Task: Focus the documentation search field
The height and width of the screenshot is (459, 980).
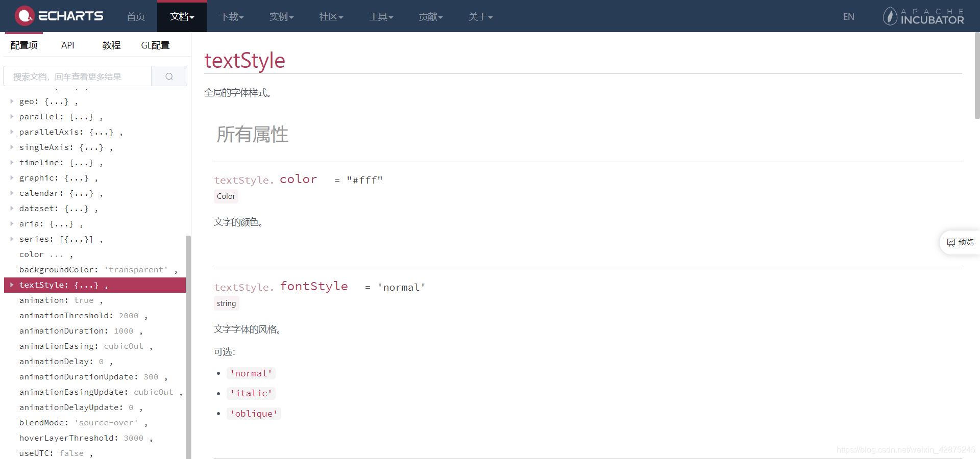Action: click(78, 76)
